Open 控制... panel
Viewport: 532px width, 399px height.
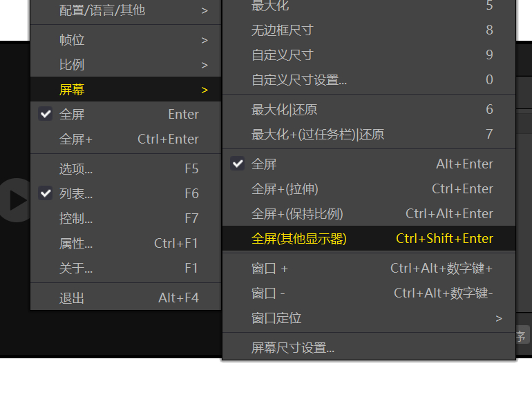pyautogui.click(x=126, y=218)
